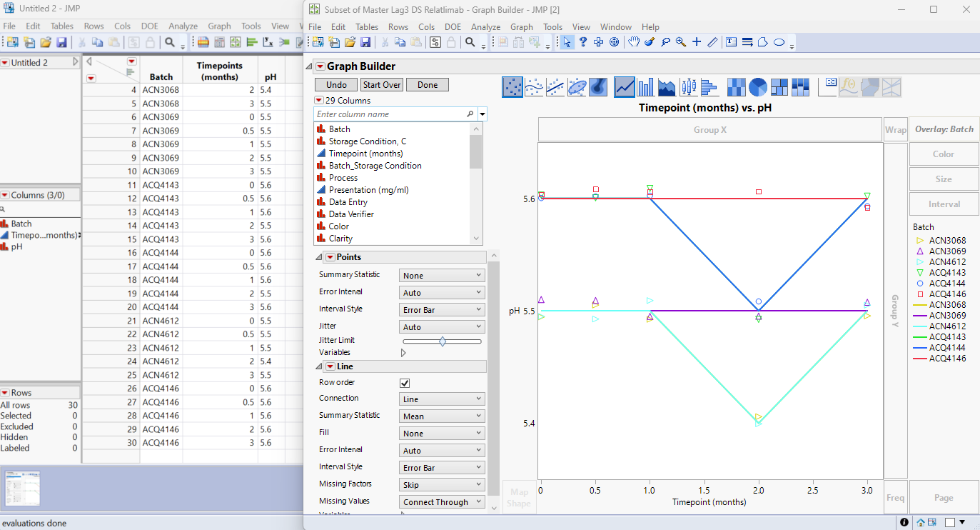Switch to the Bar chart element
This screenshot has height=530, width=980.
tap(645, 86)
